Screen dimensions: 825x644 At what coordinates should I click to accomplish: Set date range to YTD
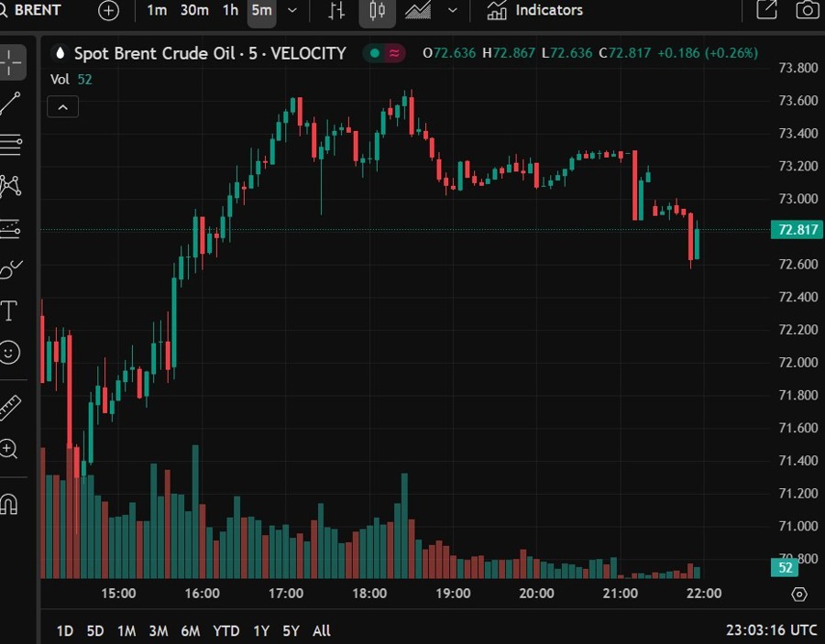click(226, 631)
